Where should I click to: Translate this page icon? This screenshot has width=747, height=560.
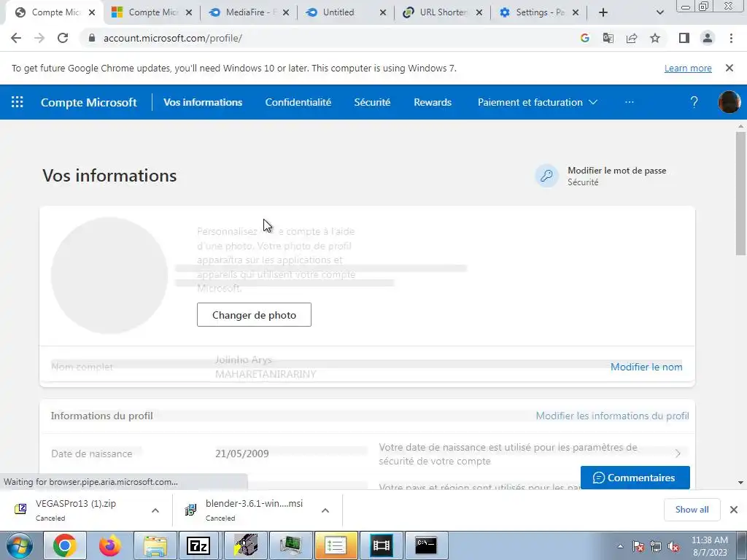[x=608, y=38]
